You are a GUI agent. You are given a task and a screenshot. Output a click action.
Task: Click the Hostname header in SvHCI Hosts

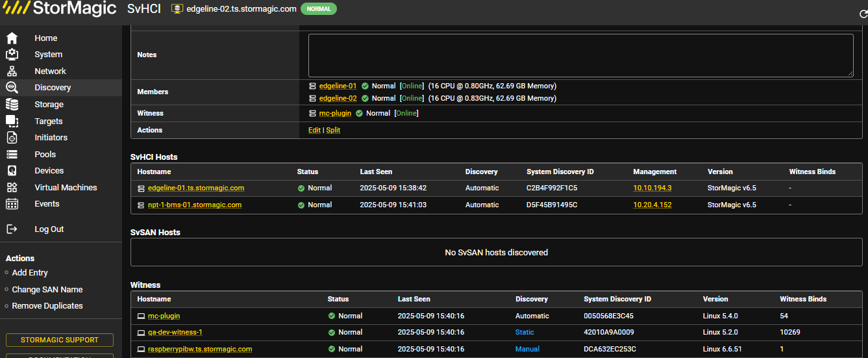click(x=154, y=172)
